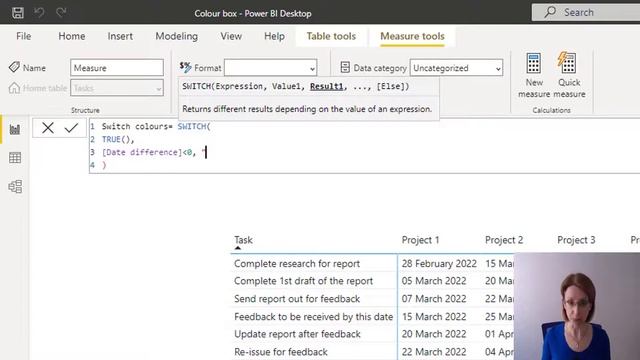Click the '15 March 2022' cell

click(x=433, y=317)
